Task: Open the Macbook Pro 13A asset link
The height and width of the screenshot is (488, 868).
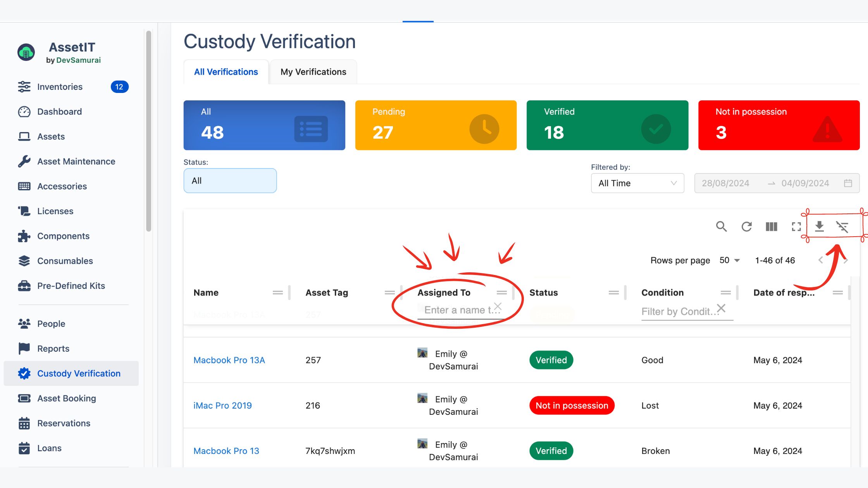Action: pos(229,360)
